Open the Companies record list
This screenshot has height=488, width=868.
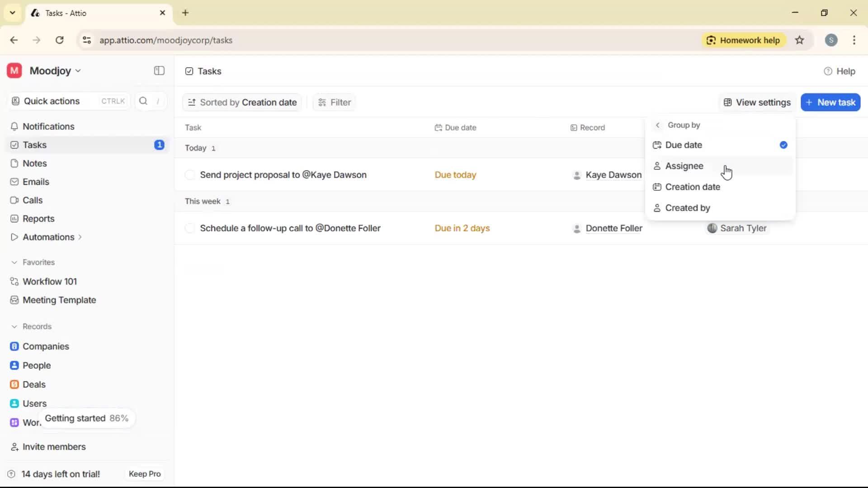45,347
